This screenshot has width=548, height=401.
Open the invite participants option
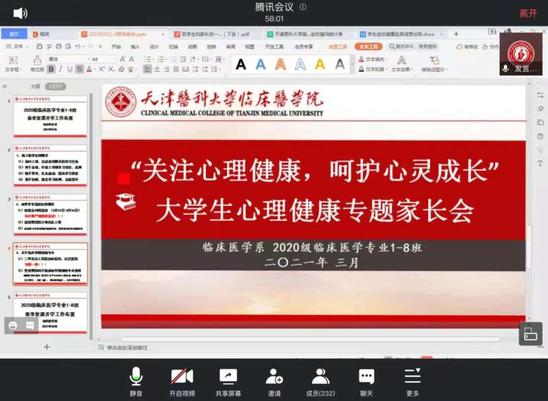274,382
